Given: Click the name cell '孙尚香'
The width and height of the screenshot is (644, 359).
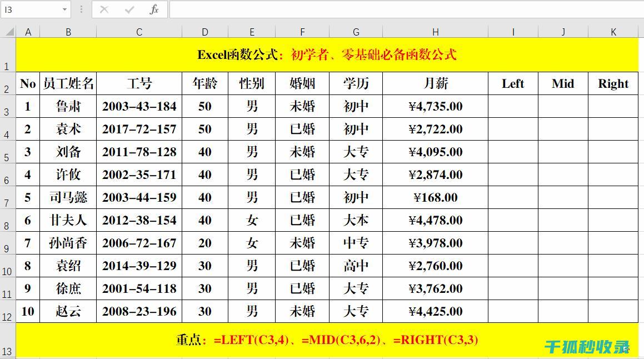Looking at the screenshot, I should (68, 243).
